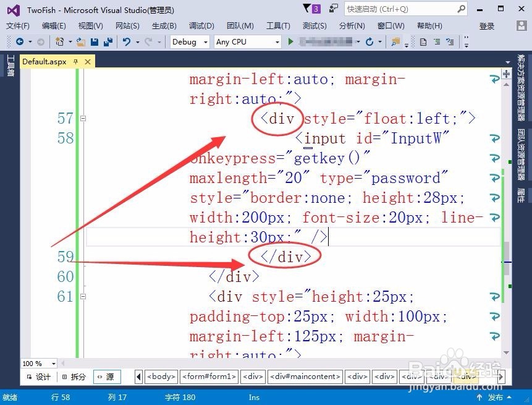
Task: Select the <div#maincontent> tag navigator button
Action: point(305,377)
